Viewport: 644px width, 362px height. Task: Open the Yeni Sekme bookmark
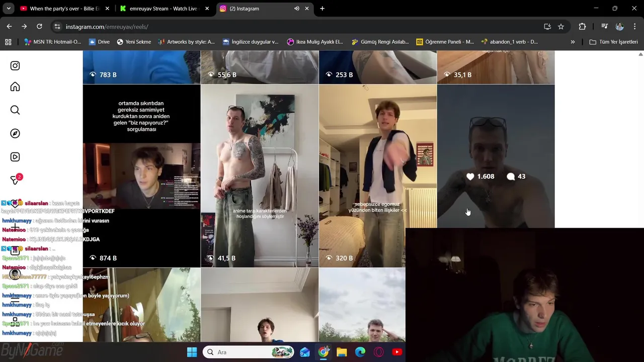[x=134, y=42]
